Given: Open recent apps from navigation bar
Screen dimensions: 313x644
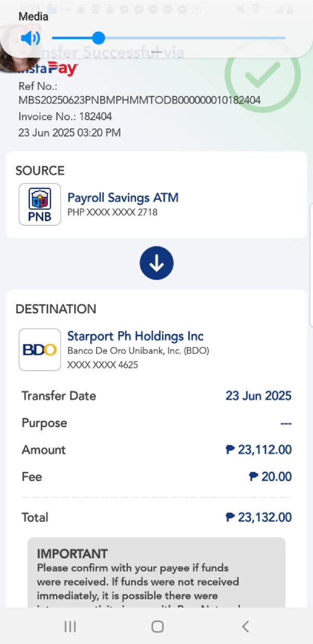Looking at the screenshot, I should [x=70, y=627].
